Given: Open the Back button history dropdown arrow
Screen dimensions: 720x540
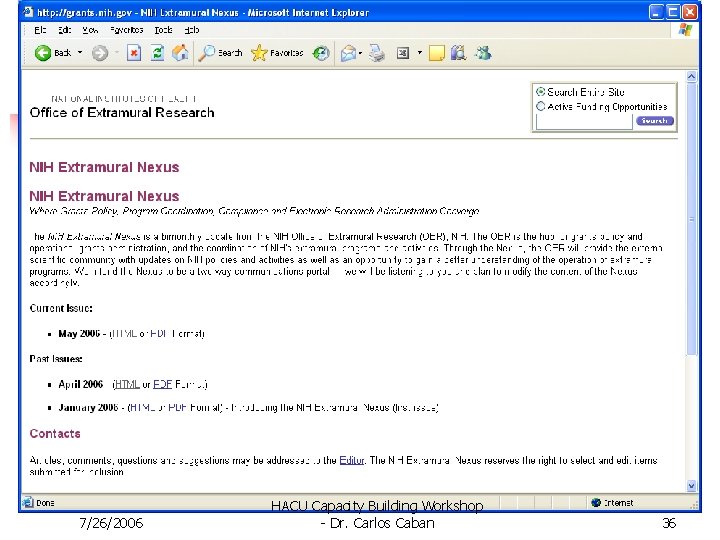Looking at the screenshot, I should (80, 53).
